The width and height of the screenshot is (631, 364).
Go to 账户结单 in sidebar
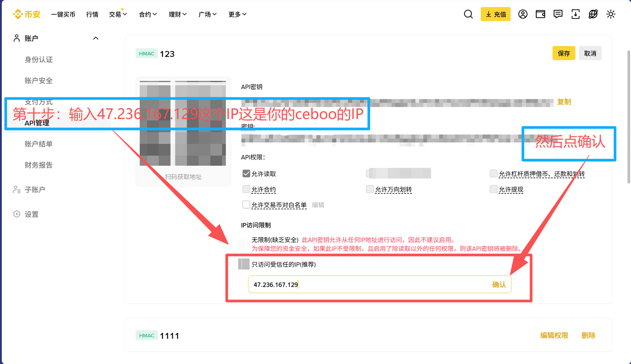(x=39, y=144)
